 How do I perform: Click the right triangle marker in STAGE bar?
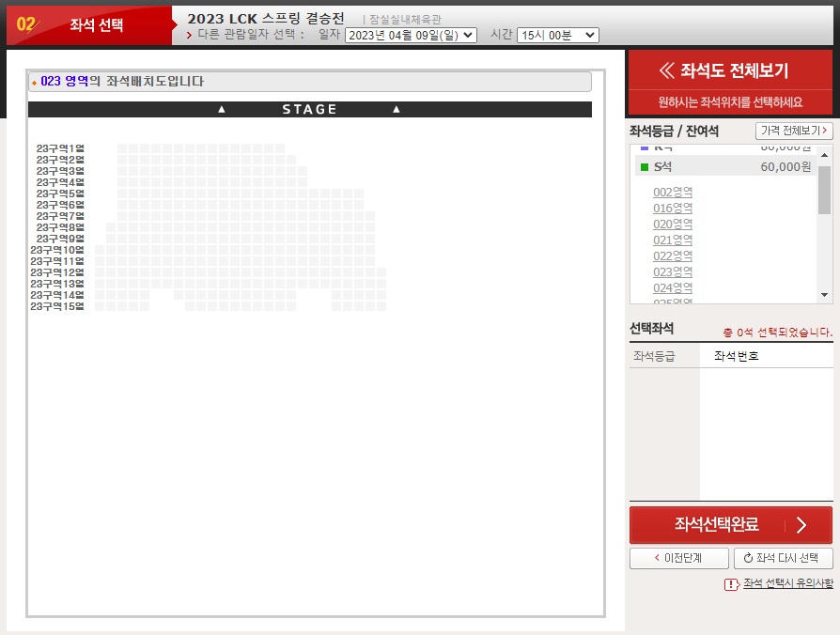point(397,109)
